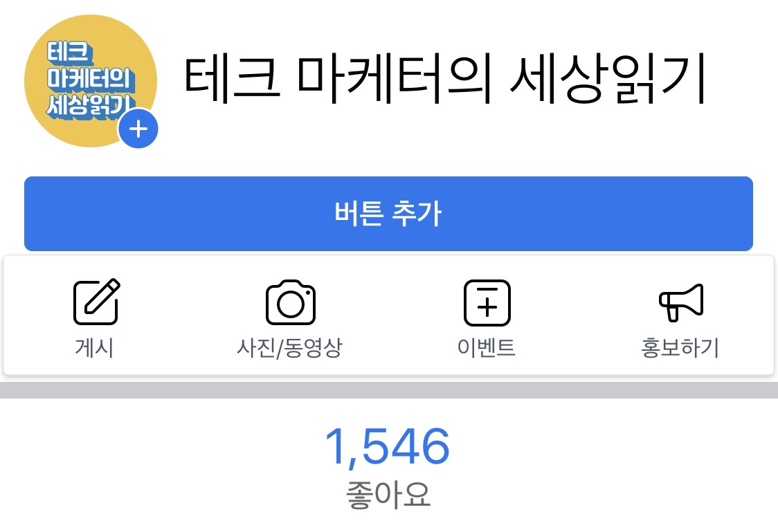Select the 게시 label
This screenshot has height=532, width=778.
tap(94, 347)
